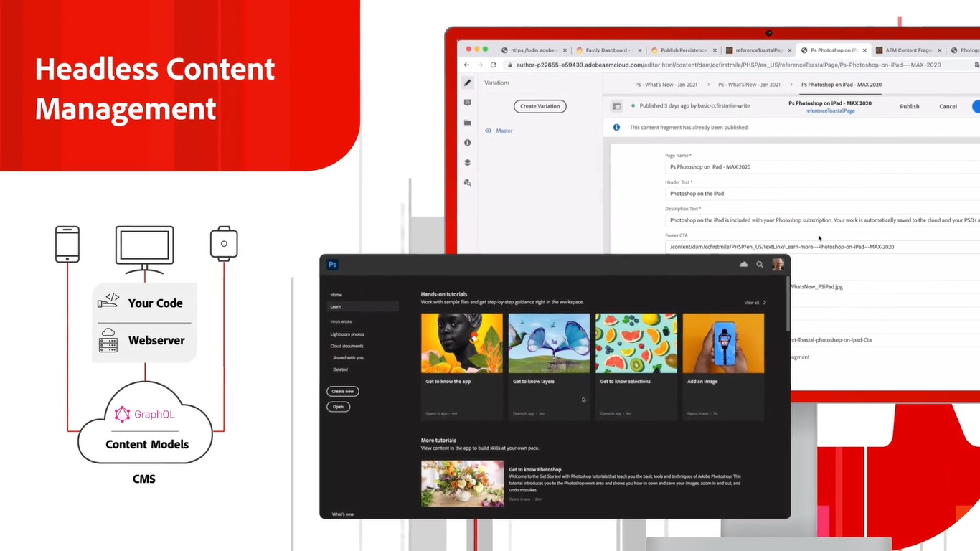Click Publish button in AEM editor

[910, 106]
